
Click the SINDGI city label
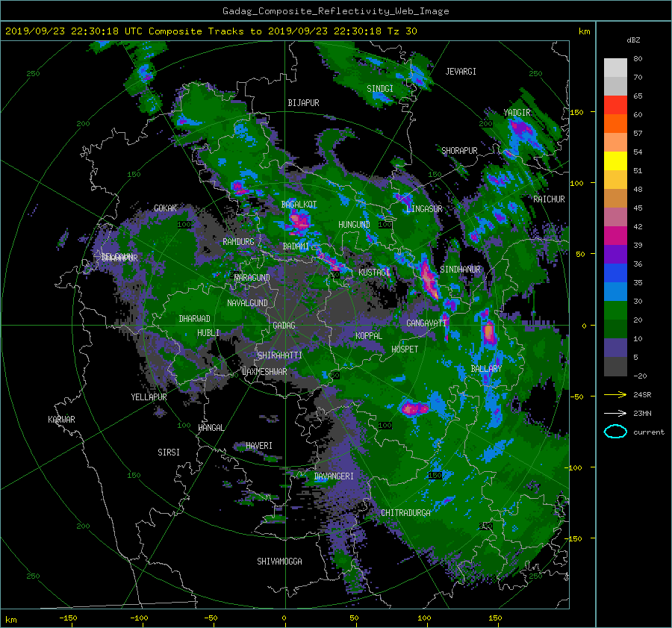click(380, 88)
